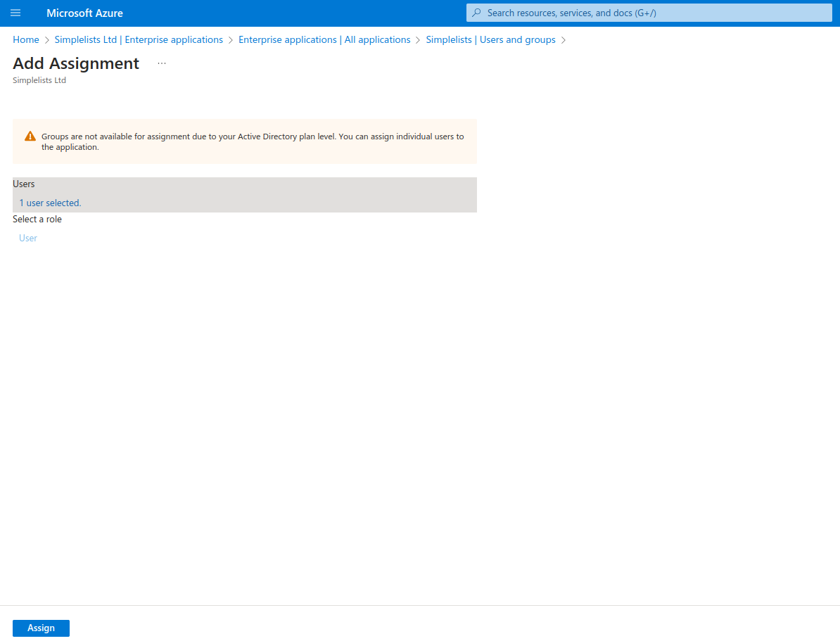Click the orange warning triangle icon
The image size is (840, 641).
(x=30, y=137)
